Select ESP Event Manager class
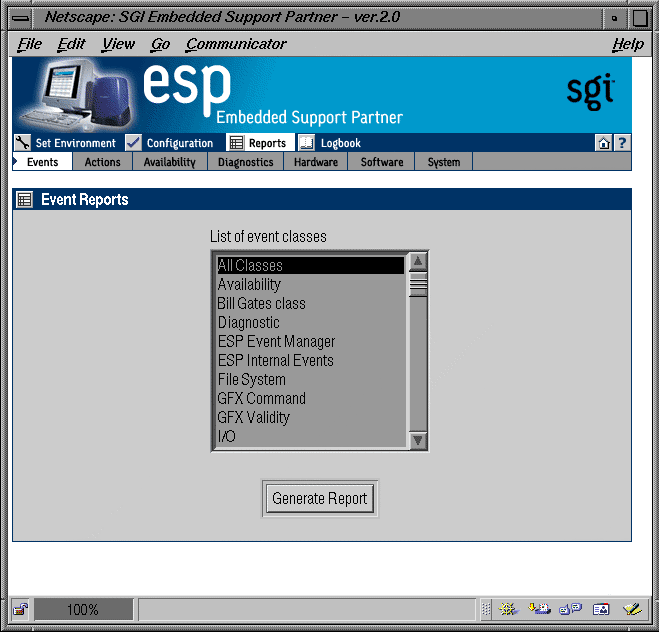 [x=311, y=341]
